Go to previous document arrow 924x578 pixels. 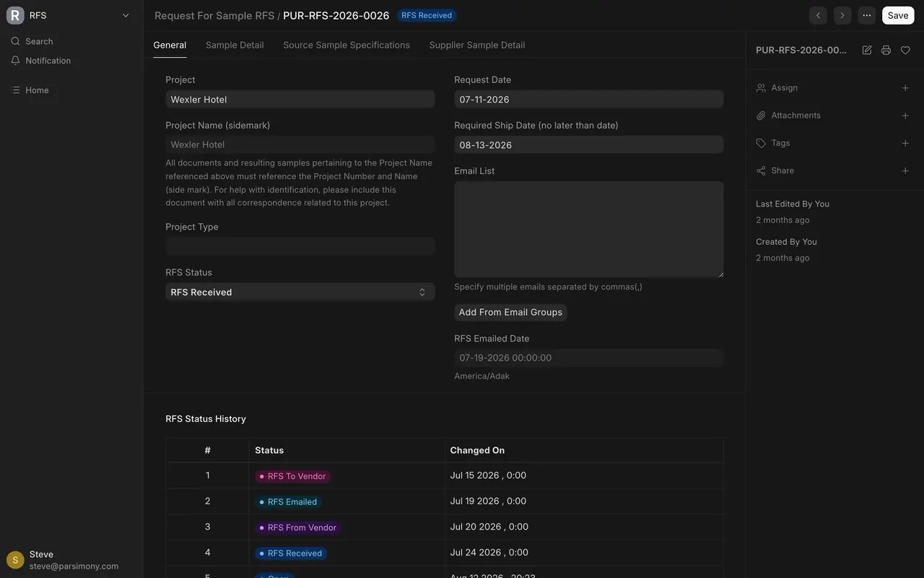(x=818, y=15)
